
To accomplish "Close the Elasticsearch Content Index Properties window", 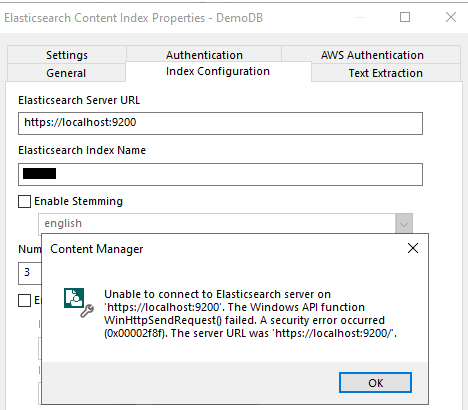I will (x=451, y=17).
